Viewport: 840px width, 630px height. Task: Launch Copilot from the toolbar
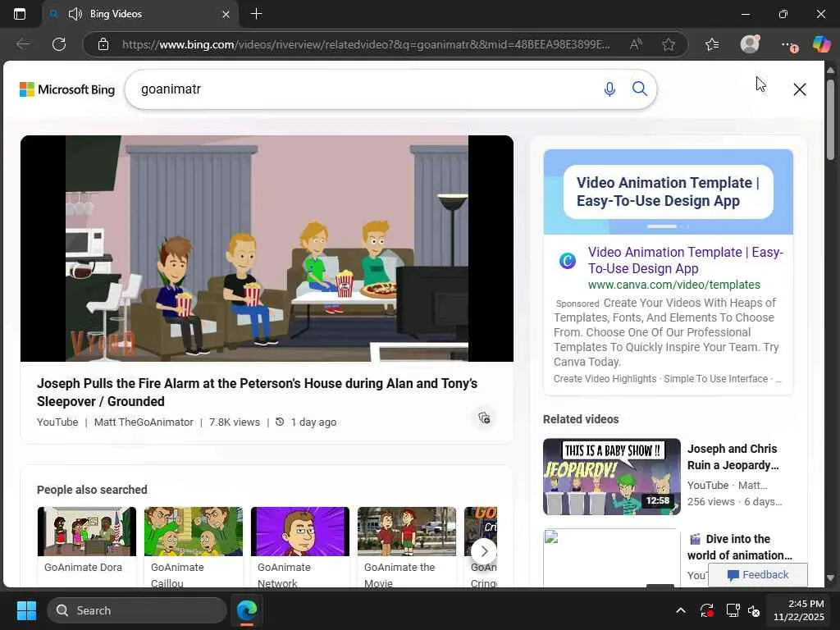click(x=821, y=44)
